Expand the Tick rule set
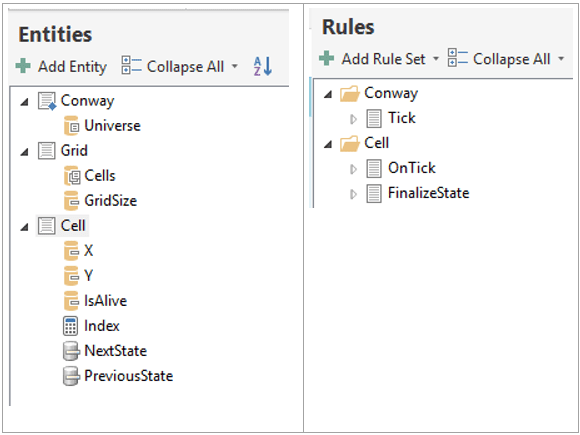 click(353, 119)
